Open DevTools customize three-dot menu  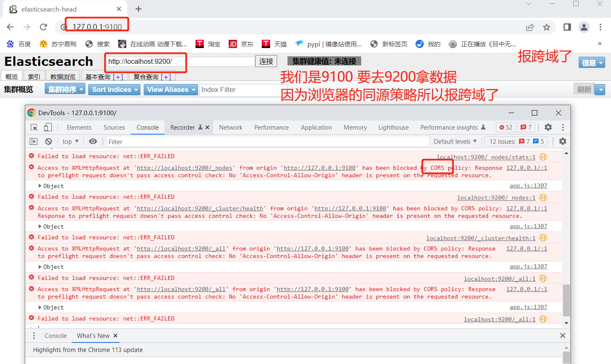pyautogui.click(x=563, y=127)
